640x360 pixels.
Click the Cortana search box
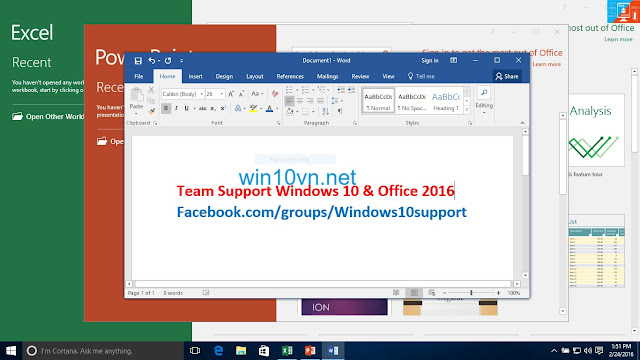(x=103, y=351)
